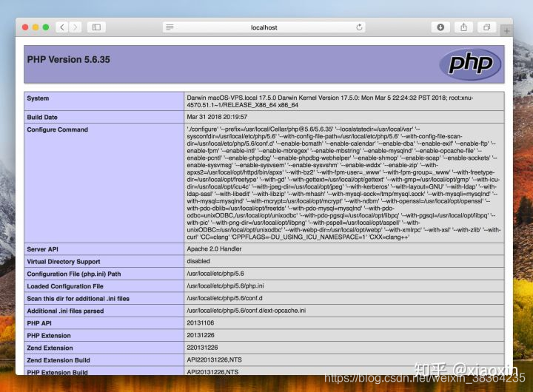Select the Build Date label
The height and width of the screenshot is (392, 533).
(42, 117)
